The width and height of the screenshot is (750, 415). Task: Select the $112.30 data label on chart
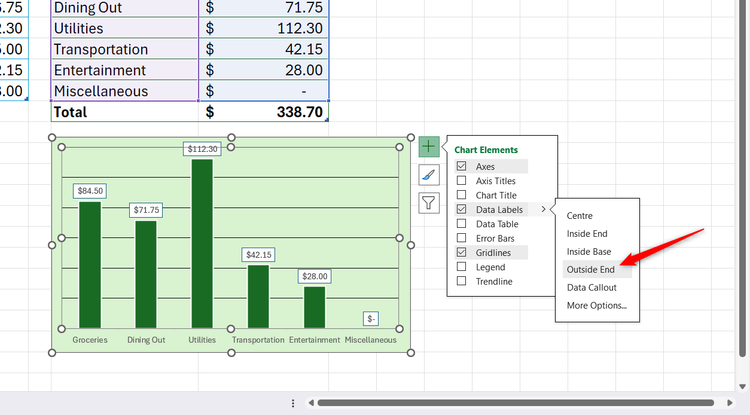tap(202, 149)
